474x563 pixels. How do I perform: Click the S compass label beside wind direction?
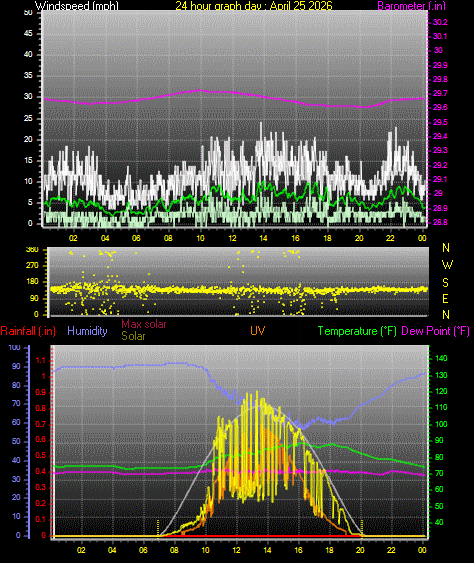coord(445,283)
